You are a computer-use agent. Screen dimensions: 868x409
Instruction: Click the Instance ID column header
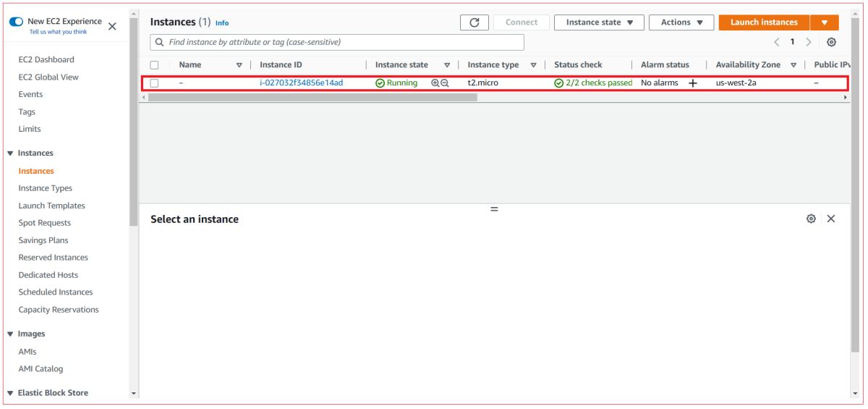tap(281, 65)
